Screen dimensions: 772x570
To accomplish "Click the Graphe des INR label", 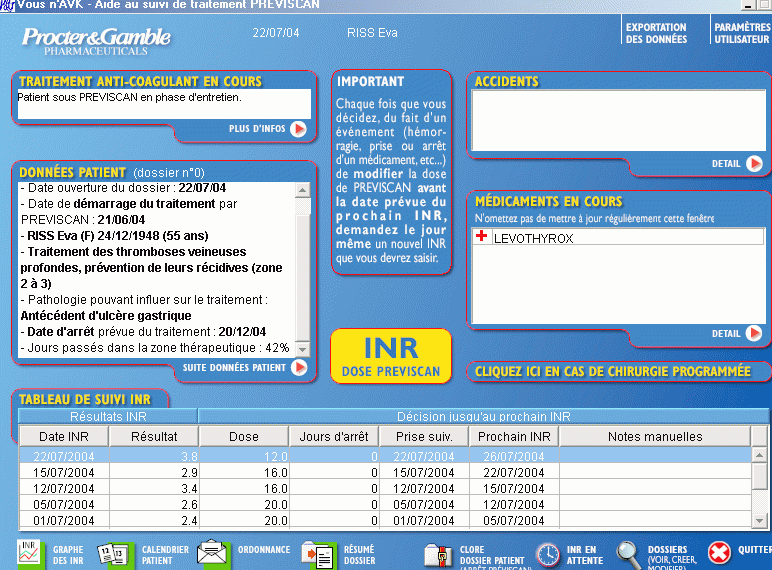I will [x=68, y=555].
